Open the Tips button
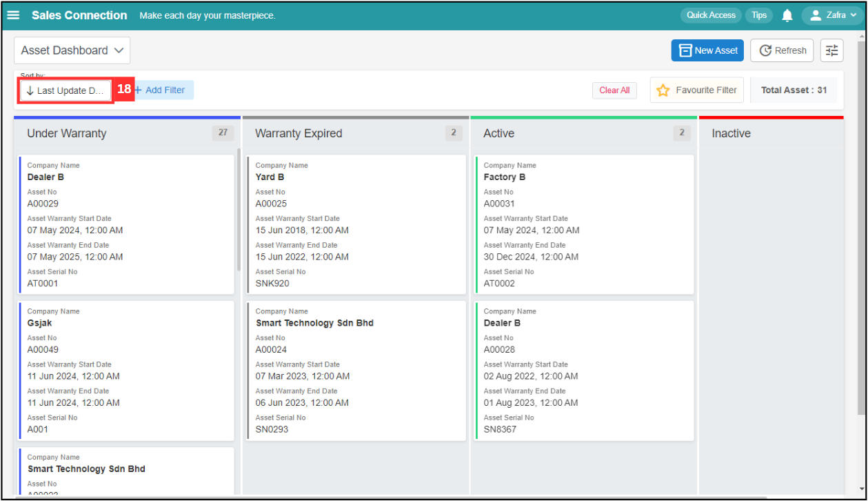The height and width of the screenshot is (501, 868). pyautogui.click(x=759, y=15)
